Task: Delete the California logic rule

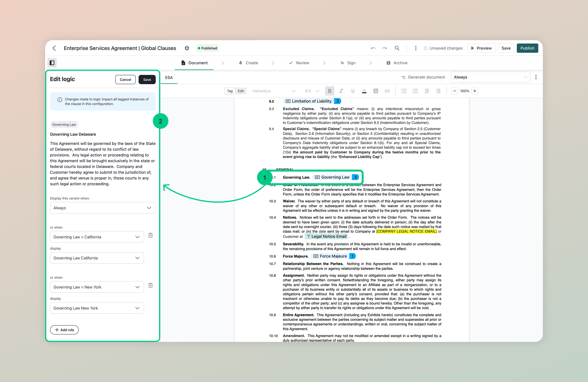Action: pyautogui.click(x=150, y=235)
